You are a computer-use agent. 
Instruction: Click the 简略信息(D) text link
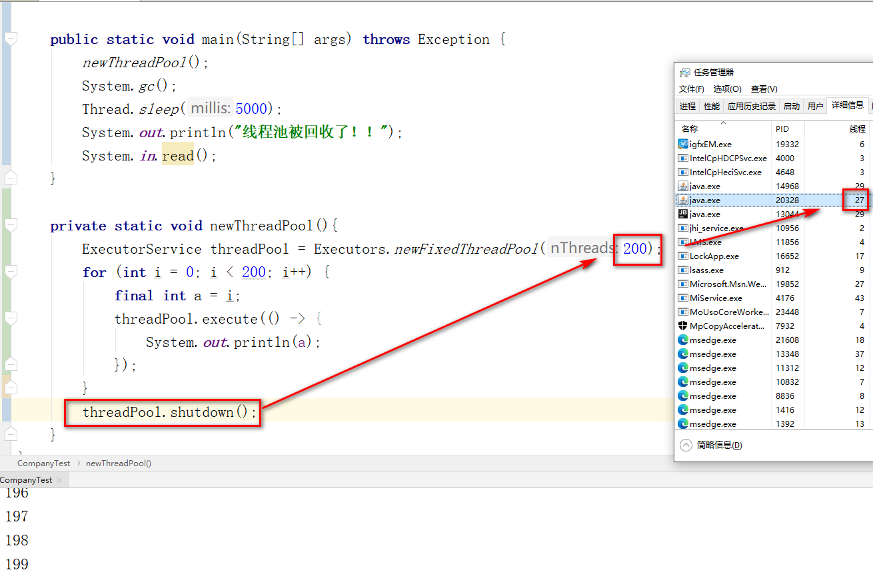pos(720,445)
